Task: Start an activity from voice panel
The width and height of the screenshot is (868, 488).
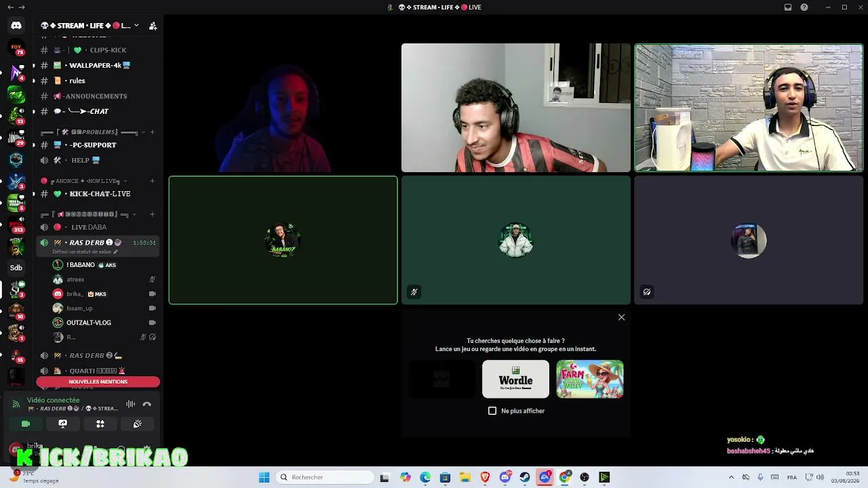Action: coord(100,424)
